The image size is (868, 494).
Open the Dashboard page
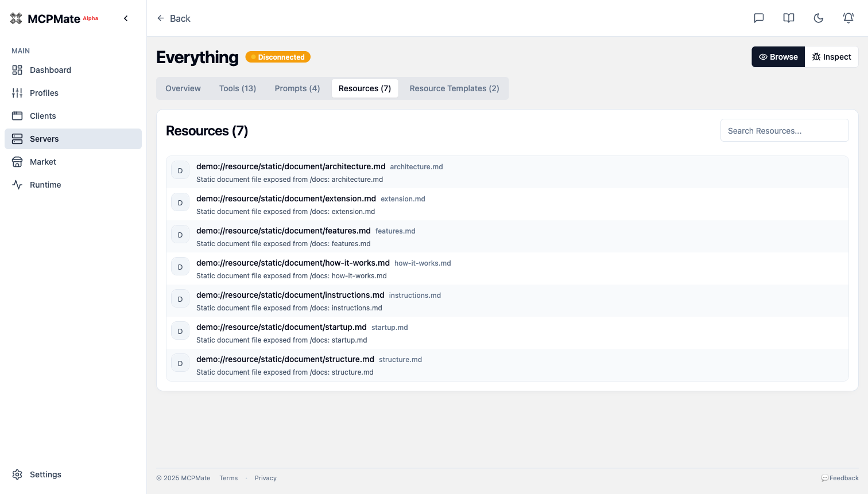73,70
